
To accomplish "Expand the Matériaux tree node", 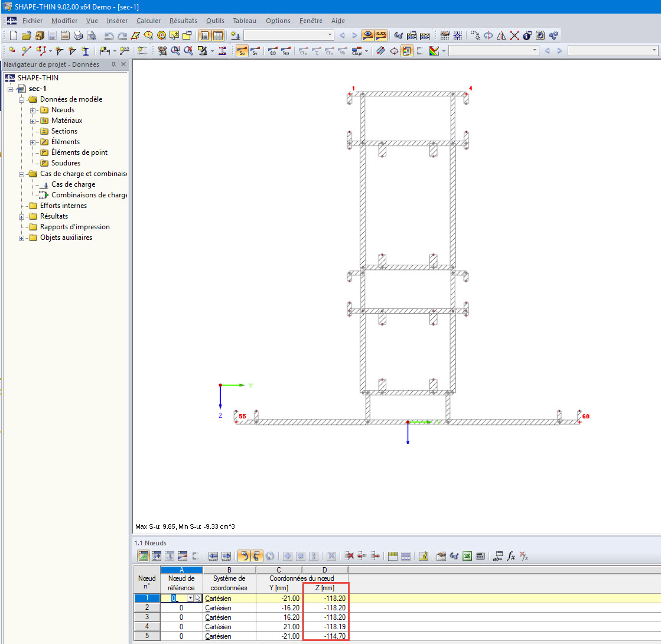I will coord(32,121).
